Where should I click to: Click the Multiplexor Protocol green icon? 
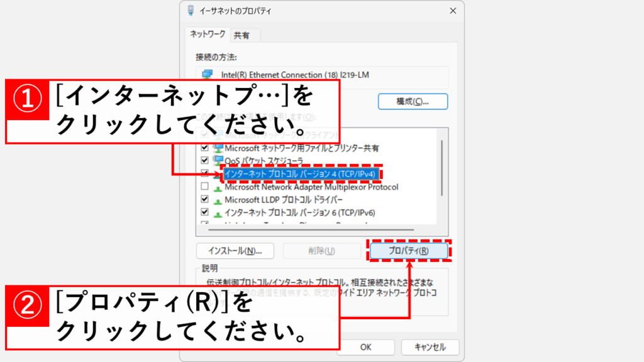tap(218, 188)
